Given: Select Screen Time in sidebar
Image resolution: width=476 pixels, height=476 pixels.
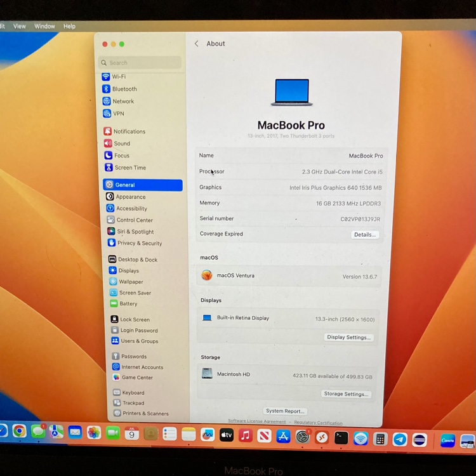Looking at the screenshot, I should pyautogui.click(x=125, y=168).
